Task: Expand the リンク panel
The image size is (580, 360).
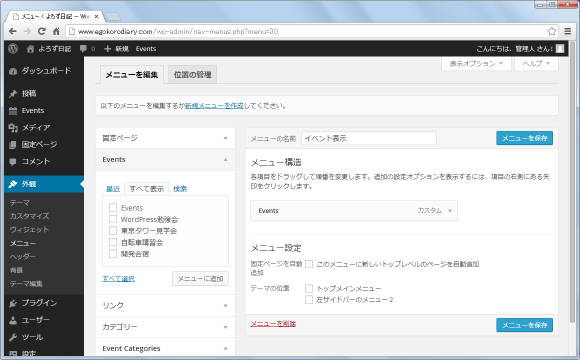Action: 165,306
